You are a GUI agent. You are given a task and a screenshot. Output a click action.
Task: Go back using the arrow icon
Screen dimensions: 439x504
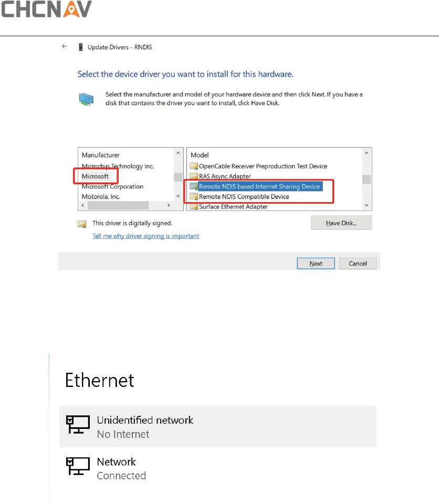pyautogui.click(x=65, y=47)
